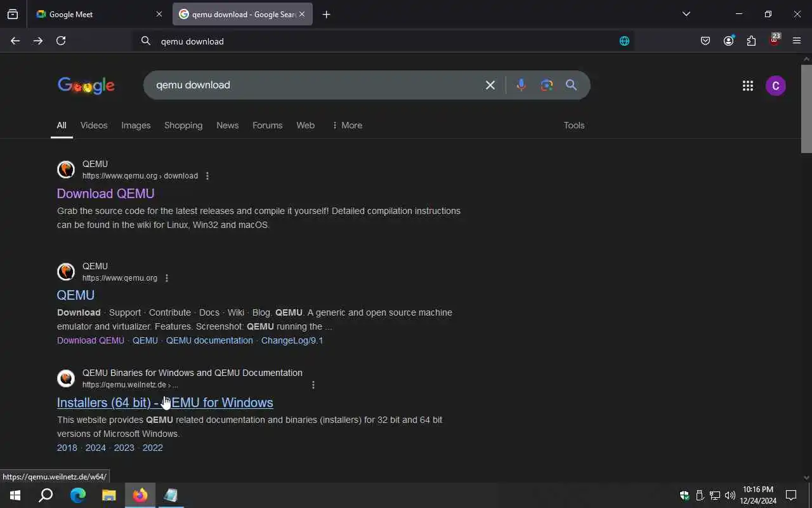Open options for the Download QEMU result

click(207, 176)
